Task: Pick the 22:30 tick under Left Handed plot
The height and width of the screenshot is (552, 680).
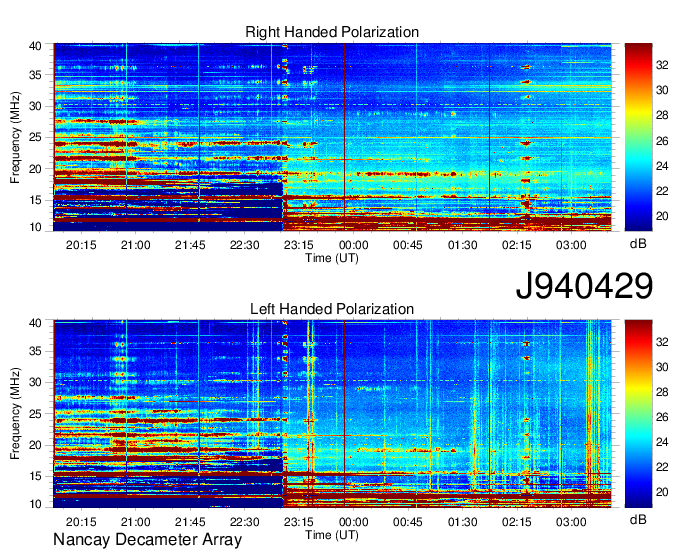Action: coord(244,522)
